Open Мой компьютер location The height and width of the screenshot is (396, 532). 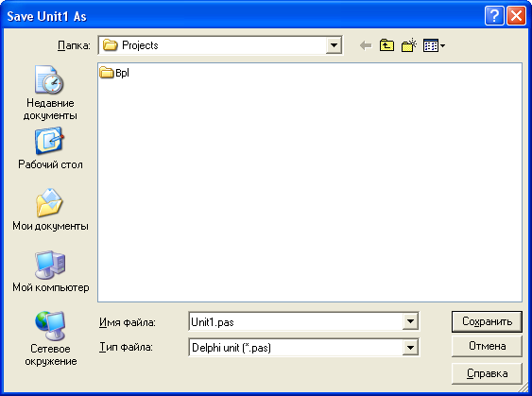point(50,271)
